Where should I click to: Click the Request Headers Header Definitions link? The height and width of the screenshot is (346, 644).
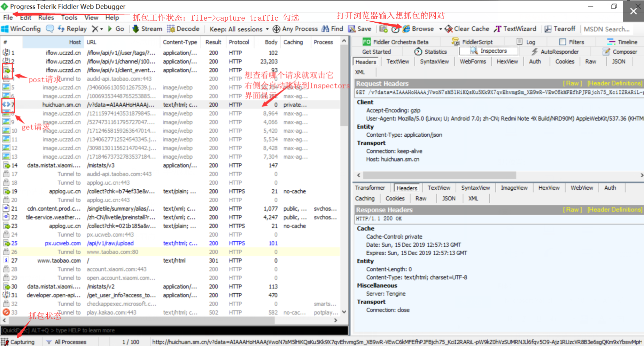coord(615,83)
